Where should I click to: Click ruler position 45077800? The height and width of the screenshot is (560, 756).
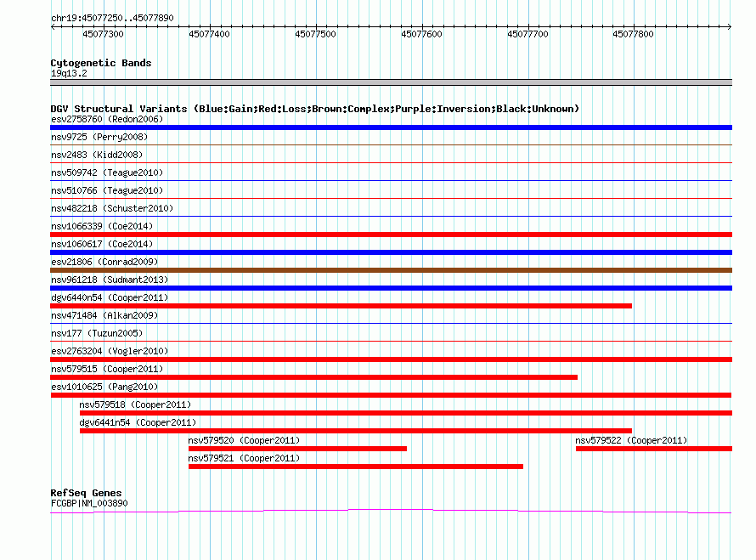633,34
